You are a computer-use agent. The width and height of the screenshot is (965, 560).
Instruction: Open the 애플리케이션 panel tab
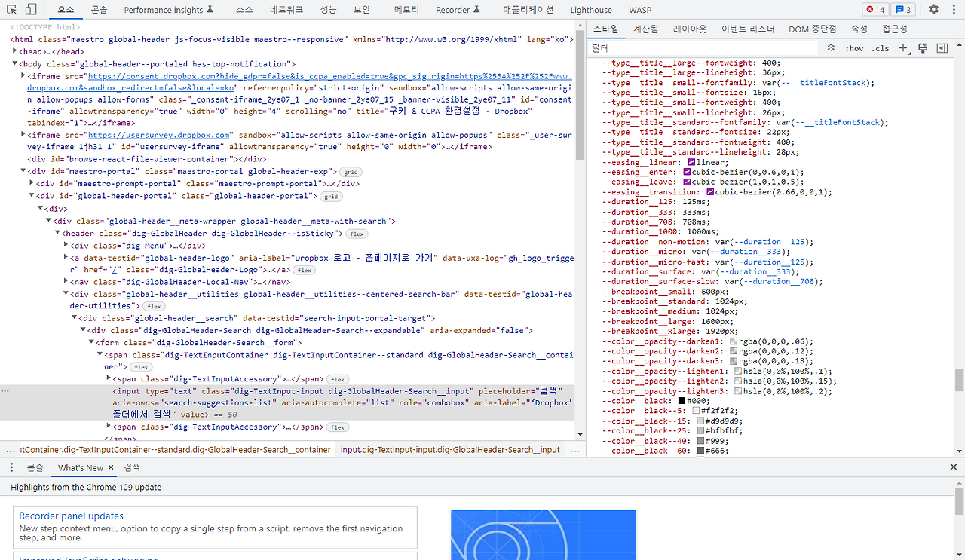pos(528,10)
